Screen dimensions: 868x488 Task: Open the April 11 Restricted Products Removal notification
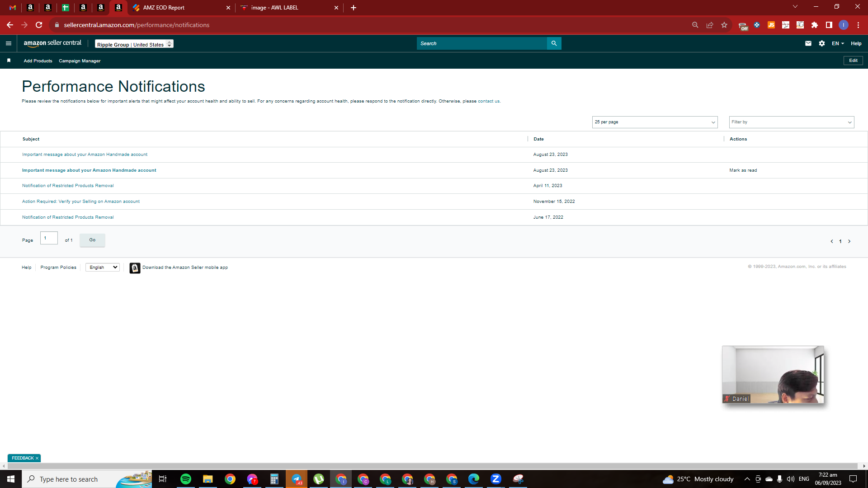click(x=68, y=186)
